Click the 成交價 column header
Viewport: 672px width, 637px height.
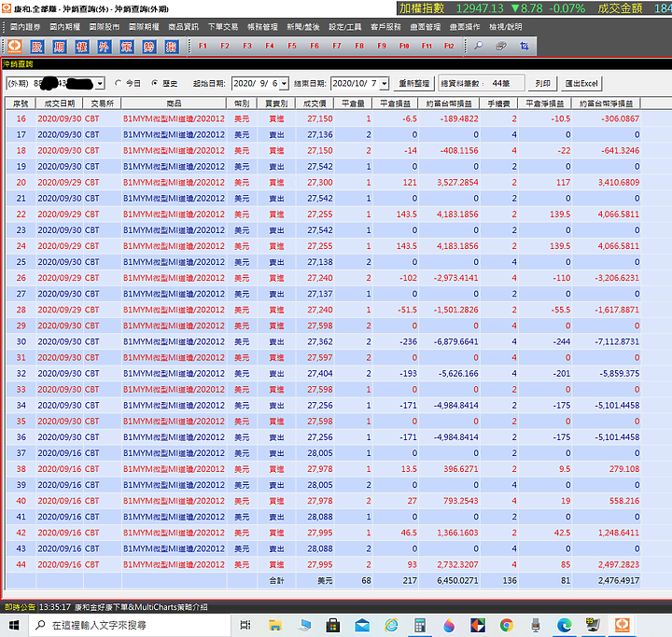(315, 104)
